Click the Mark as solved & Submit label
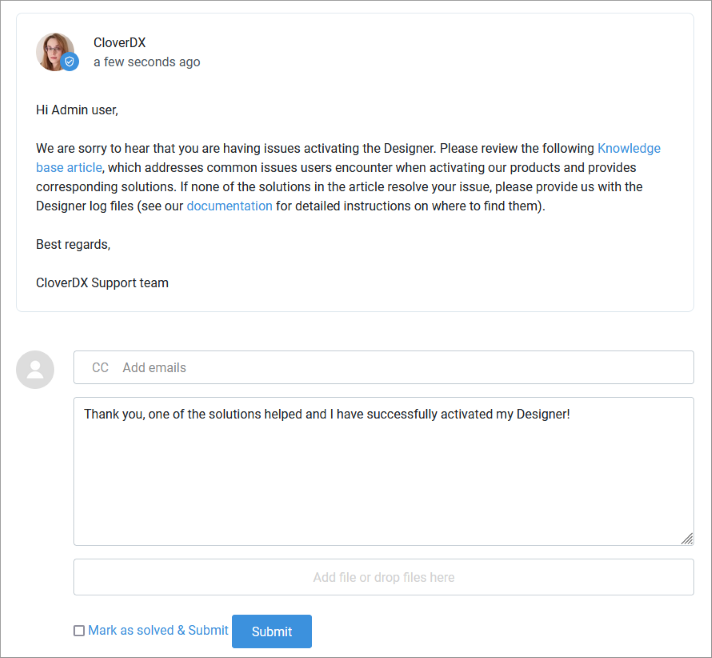Image resolution: width=712 pixels, height=658 pixels. click(x=158, y=630)
